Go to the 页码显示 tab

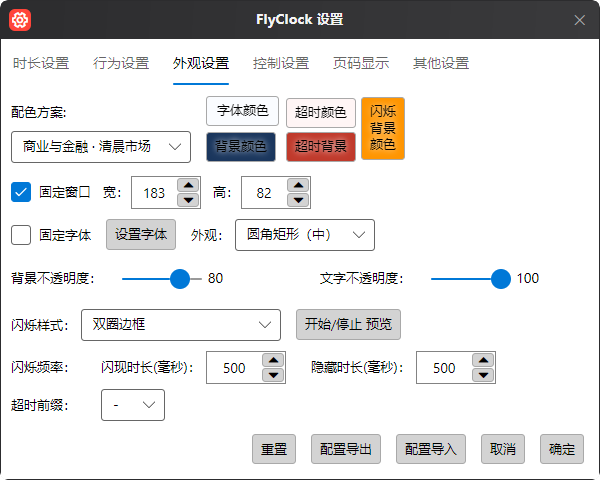(x=361, y=63)
